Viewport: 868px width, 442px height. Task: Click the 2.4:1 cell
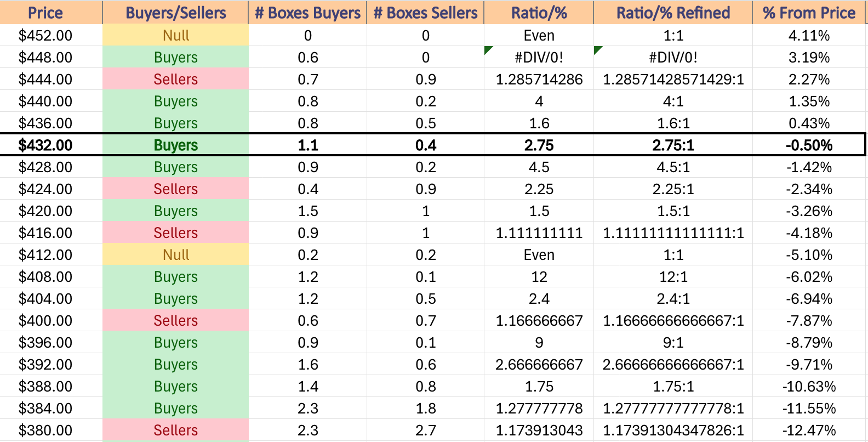[673, 298]
